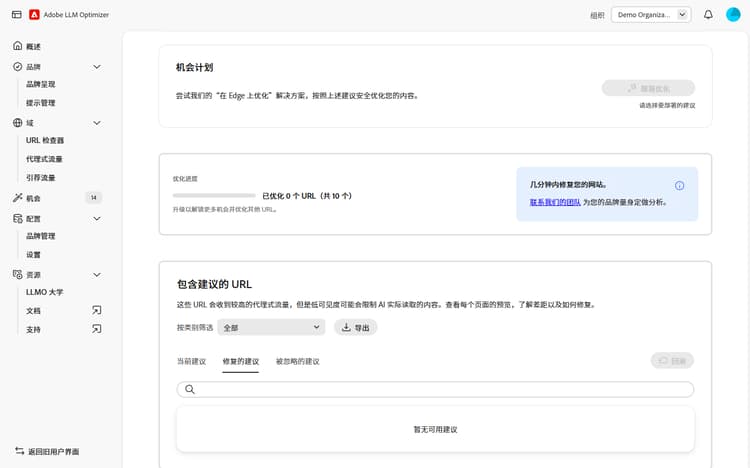Image resolution: width=750 pixels, height=468 pixels.
Task: Switch to the 被忽略的建议 tab
Action: tap(298, 361)
